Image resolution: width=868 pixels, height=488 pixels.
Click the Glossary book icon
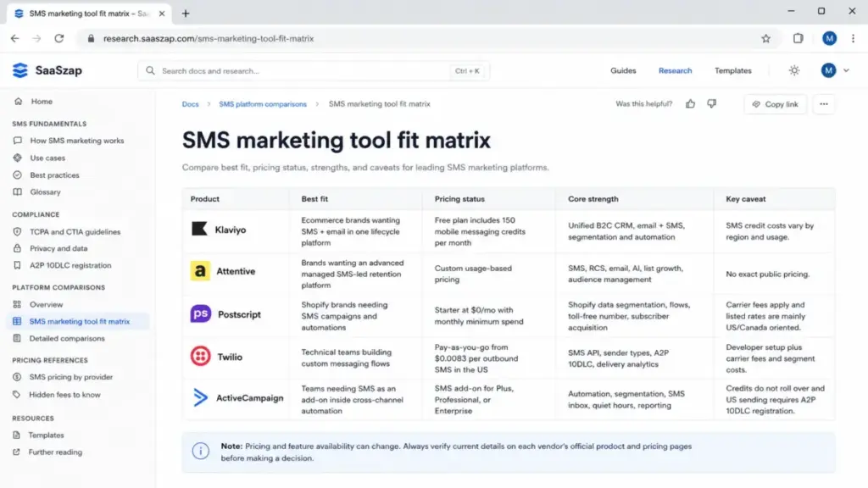17,192
